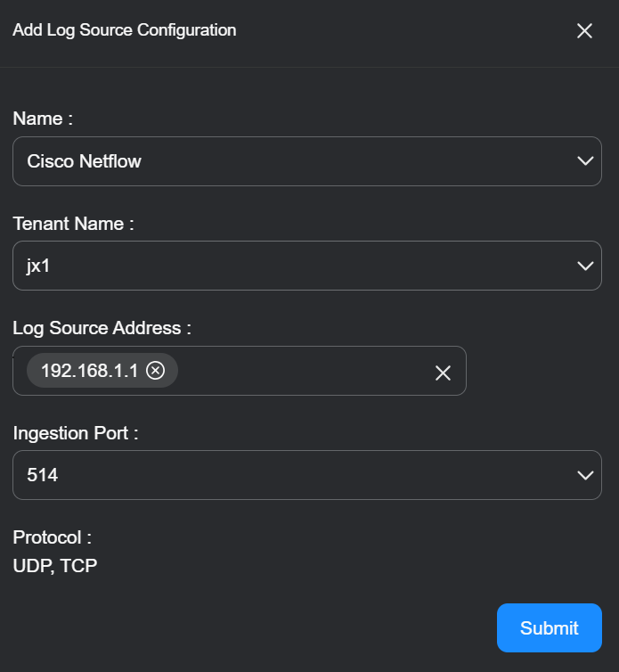The height and width of the screenshot is (672, 619).
Task: Click the UDP, TCP protocol text
Action: click(x=55, y=565)
